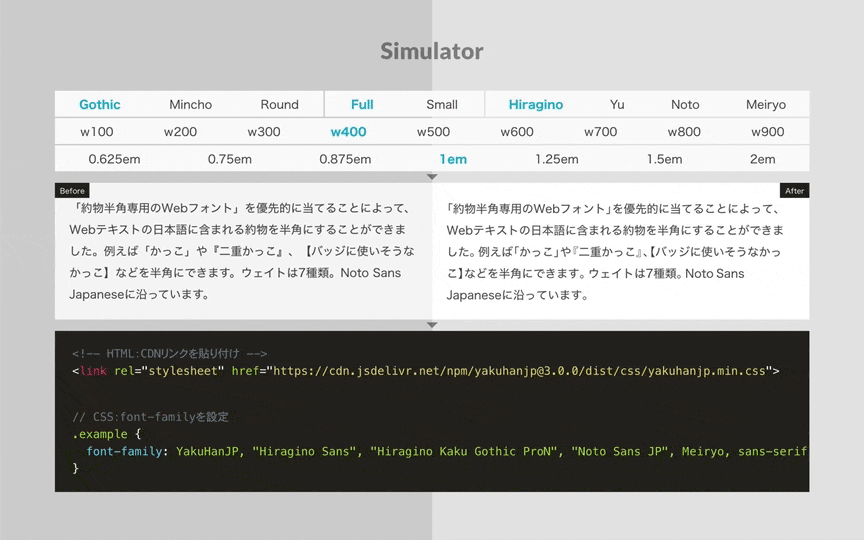Click the CSS font-family comment line
Viewport: 864px width, 540px height.
pyautogui.click(x=150, y=417)
